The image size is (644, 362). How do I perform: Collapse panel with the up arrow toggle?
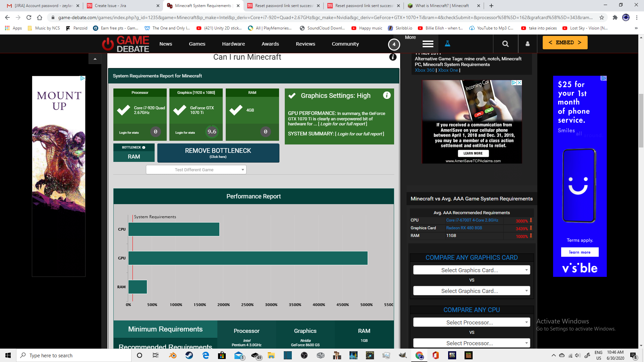(95, 59)
